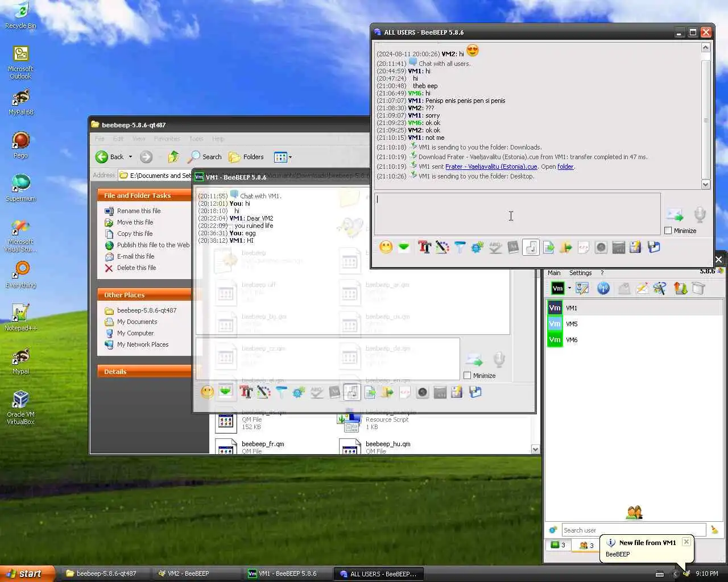Click Search button in Explorer toolbar
This screenshot has height=582, width=728.
coord(205,157)
